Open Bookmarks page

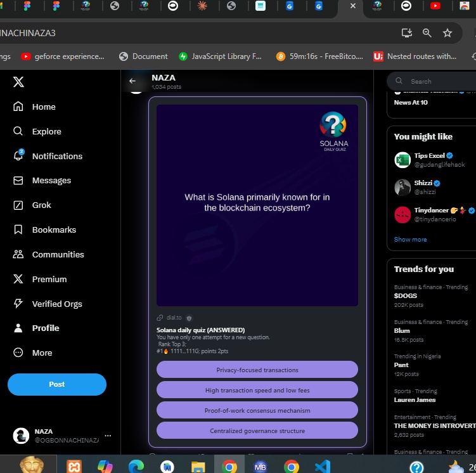tap(44, 230)
